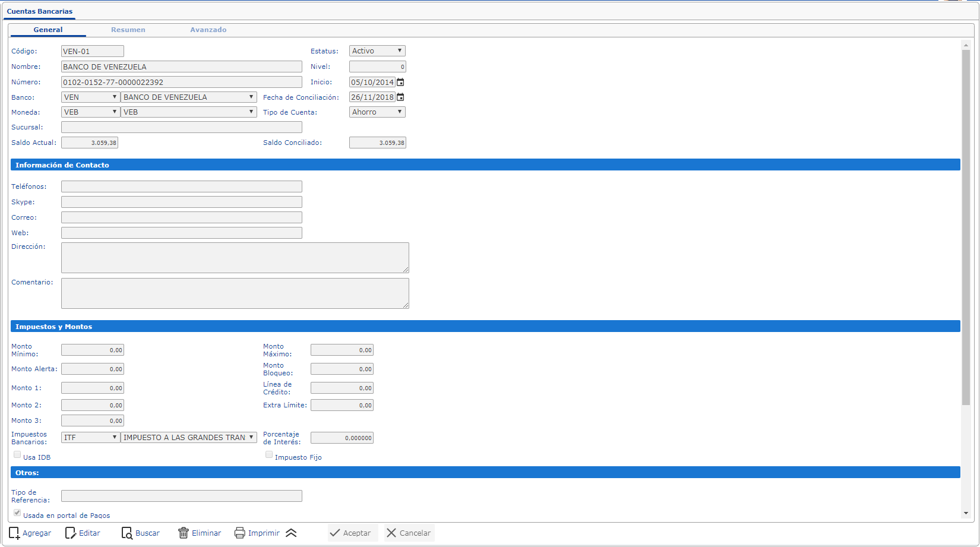
Task: Click the Imprimir printer icon
Action: tap(240, 533)
